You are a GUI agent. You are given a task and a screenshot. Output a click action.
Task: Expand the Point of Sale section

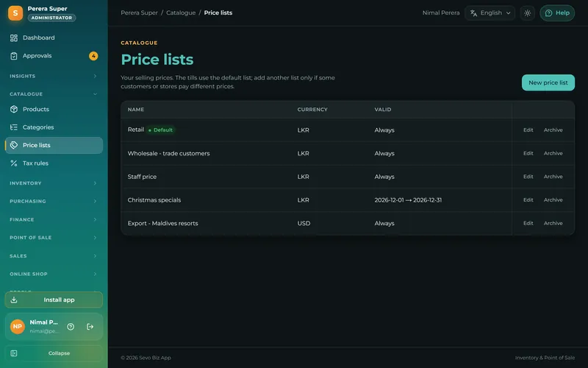pyautogui.click(x=54, y=238)
